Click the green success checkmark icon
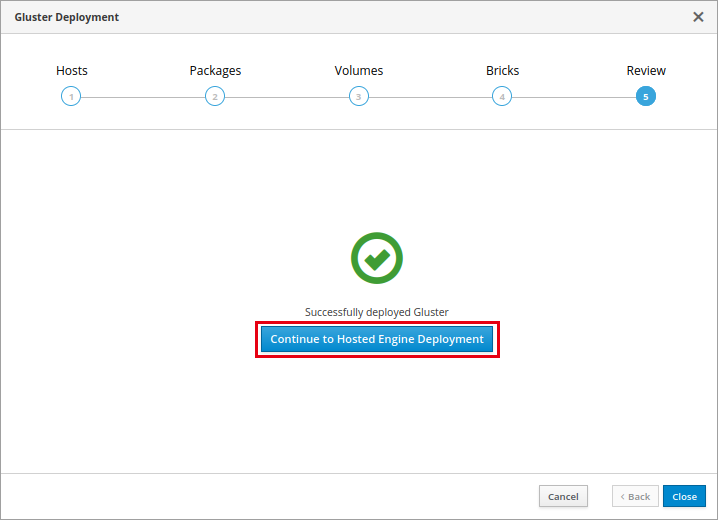This screenshot has height=520, width=718. click(x=377, y=258)
